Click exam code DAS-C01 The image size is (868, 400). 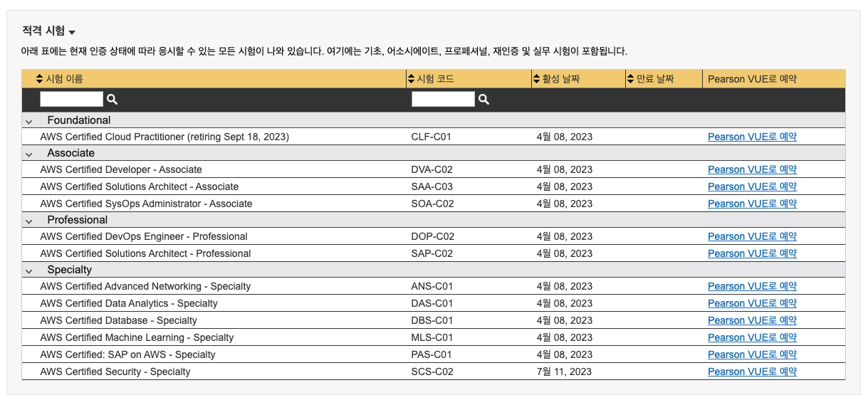coord(432,303)
